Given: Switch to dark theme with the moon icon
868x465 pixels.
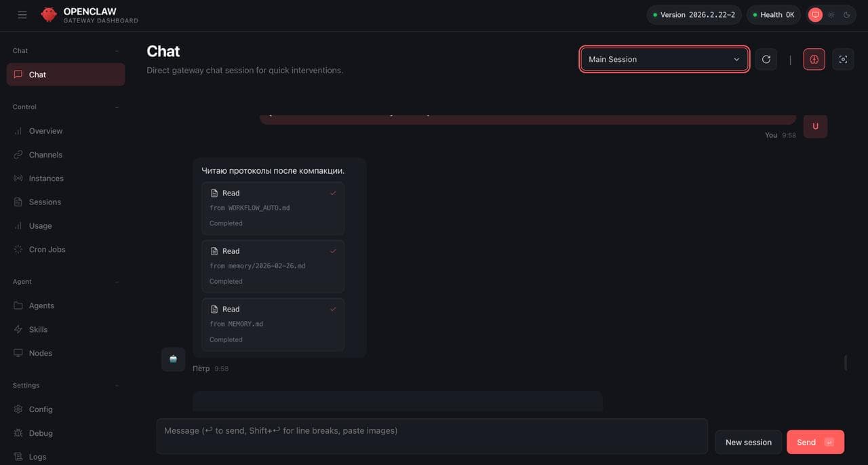Looking at the screenshot, I should pos(846,14).
